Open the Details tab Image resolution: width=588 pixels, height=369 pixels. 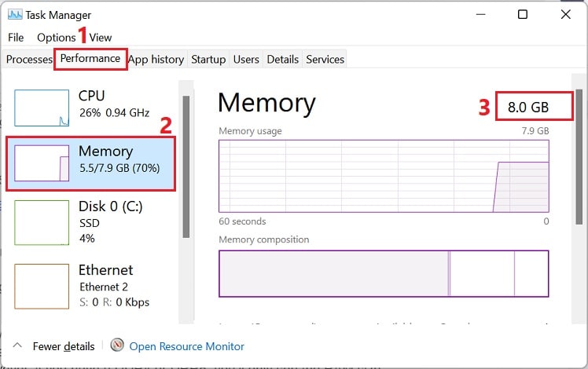[x=283, y=59]
